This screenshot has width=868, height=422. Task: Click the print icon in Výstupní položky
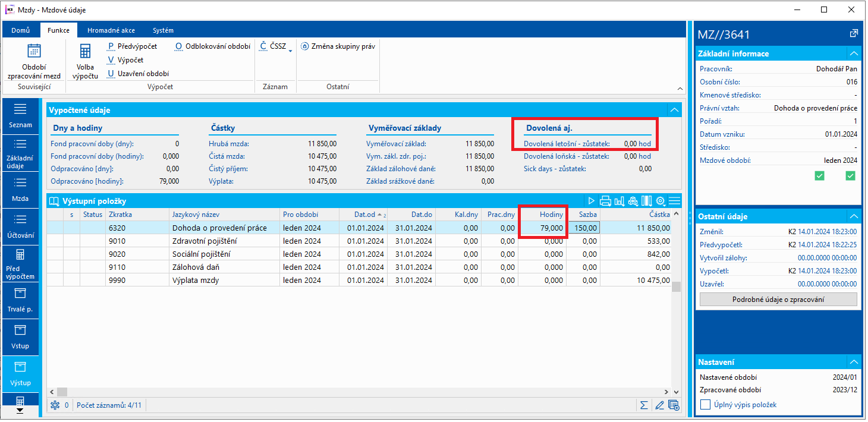tap(605, 201)
